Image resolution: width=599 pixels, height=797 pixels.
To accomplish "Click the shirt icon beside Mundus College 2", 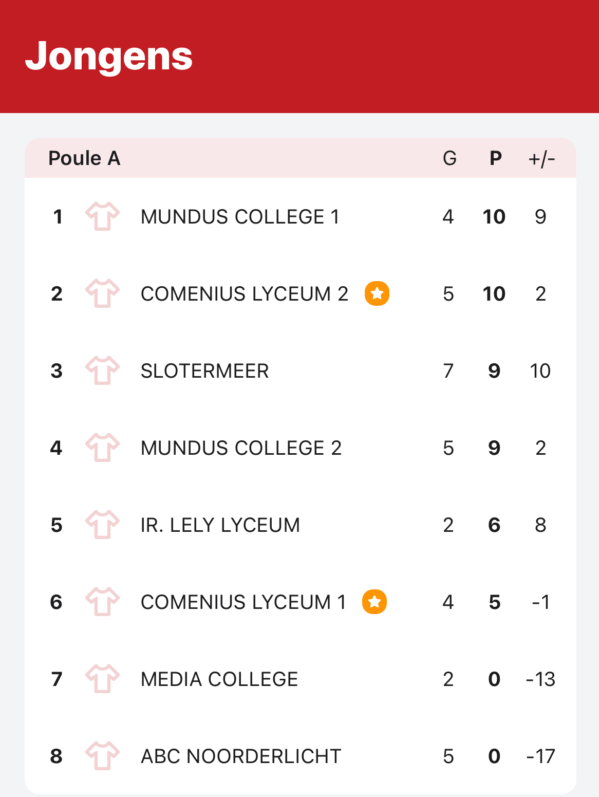I will (102, 448).
